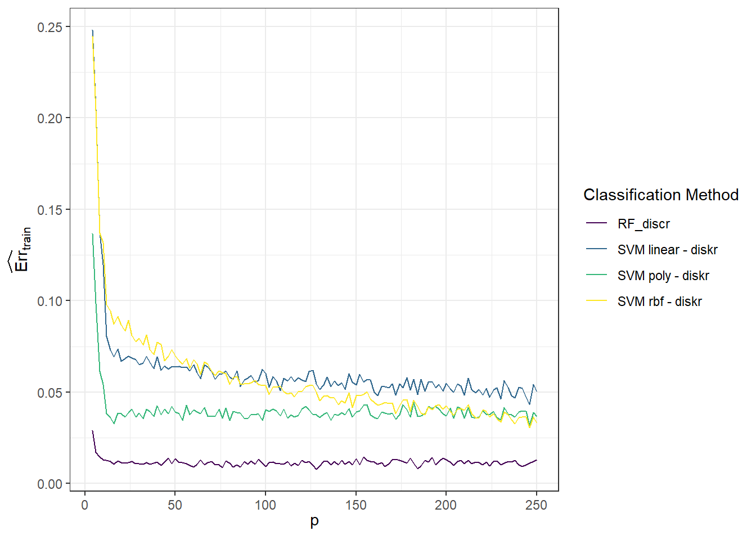Image resolution: width=756 pixels, height=540 pixels.
Task: Click the purple RF_discr legend line key
Action: (x=596, y=223)
